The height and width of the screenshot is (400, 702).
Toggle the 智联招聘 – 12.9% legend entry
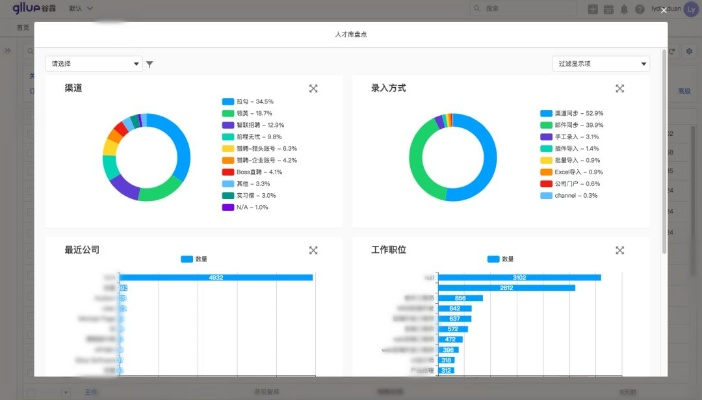253,125
